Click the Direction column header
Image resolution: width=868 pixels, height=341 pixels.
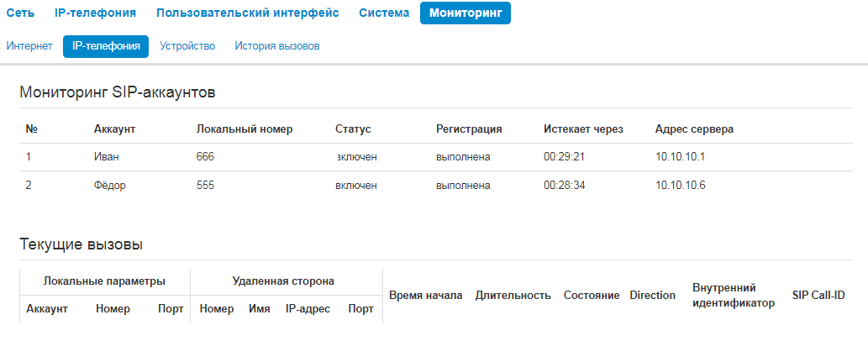pos(652,296)
